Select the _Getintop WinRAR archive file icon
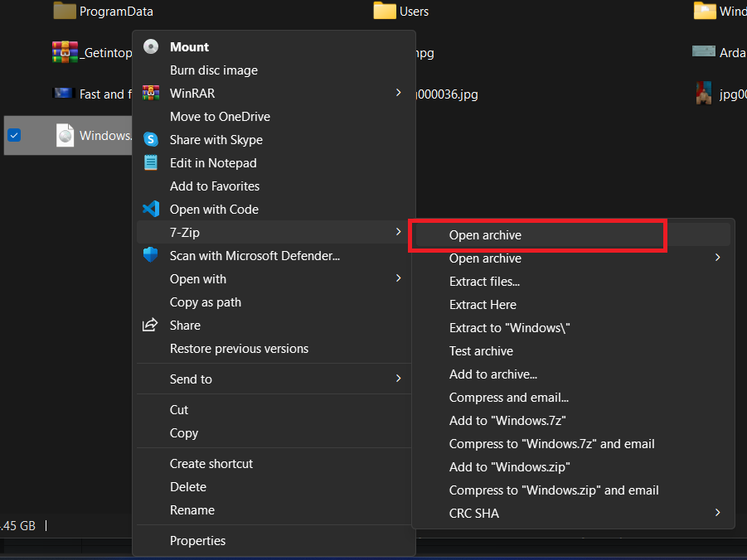The image size is (747, 560). (x=64, y=52)
